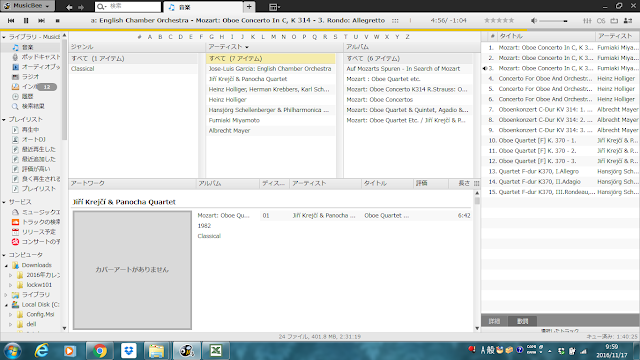Jump to letter A in alphabet bar
Image resolution: width=640 pixels, height=360 pixels.
(150, 37)
